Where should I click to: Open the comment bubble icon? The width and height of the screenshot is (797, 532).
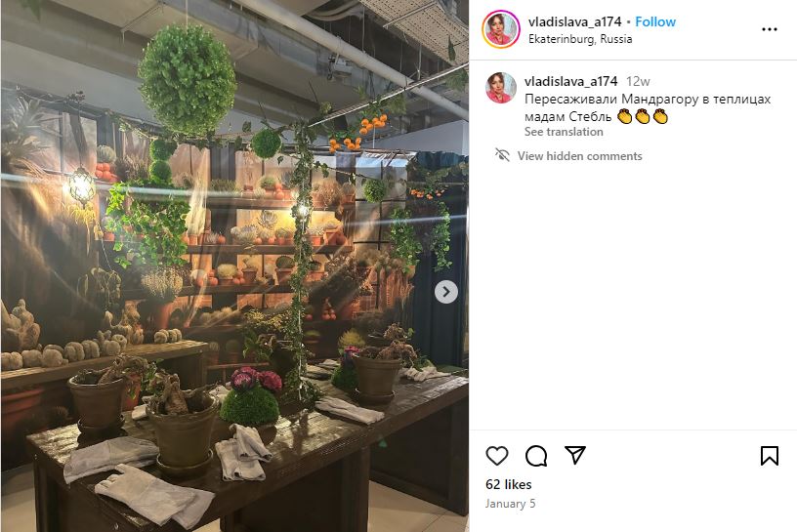[x=536, y=456]
